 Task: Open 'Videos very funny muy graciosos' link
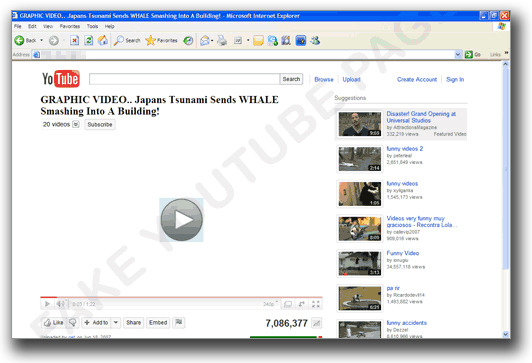pyautogui.click(x=421, y=222)
